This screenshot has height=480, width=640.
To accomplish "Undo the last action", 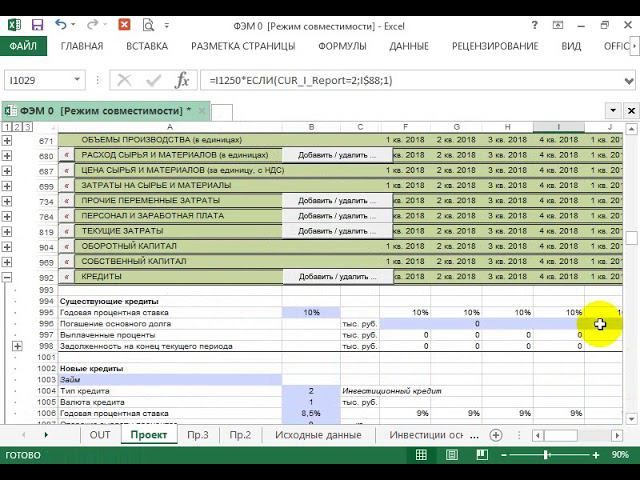I will (x=60, y=25).
